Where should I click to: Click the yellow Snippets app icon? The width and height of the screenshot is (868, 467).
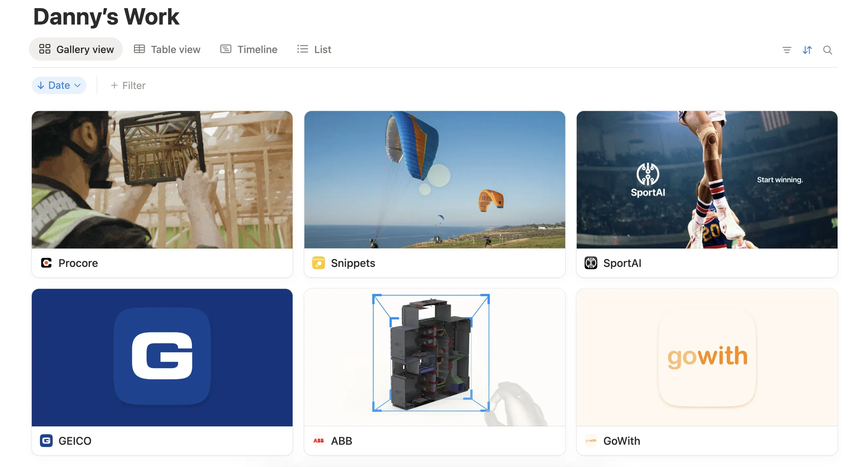318,263
